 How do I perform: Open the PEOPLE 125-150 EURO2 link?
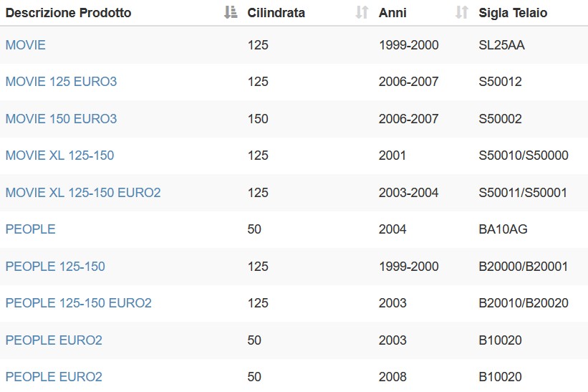pos(78,302)
